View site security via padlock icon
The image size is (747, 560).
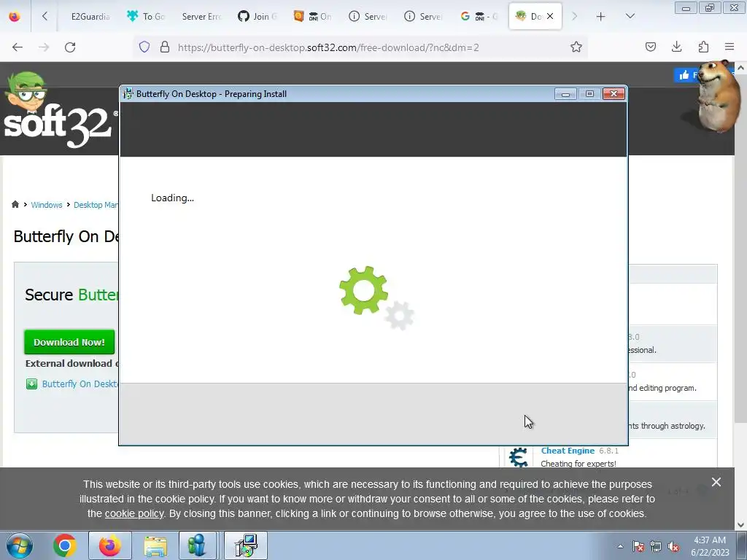pos(165,47)
